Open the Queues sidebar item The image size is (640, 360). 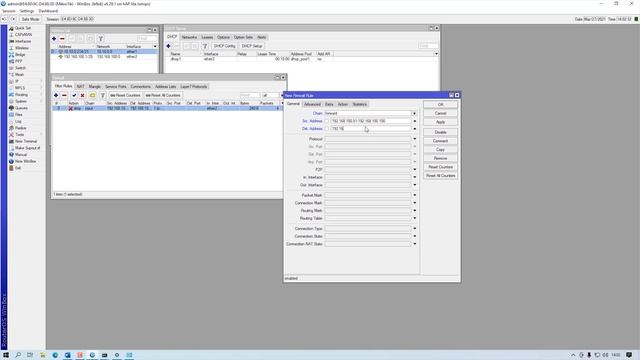(20, 108)
